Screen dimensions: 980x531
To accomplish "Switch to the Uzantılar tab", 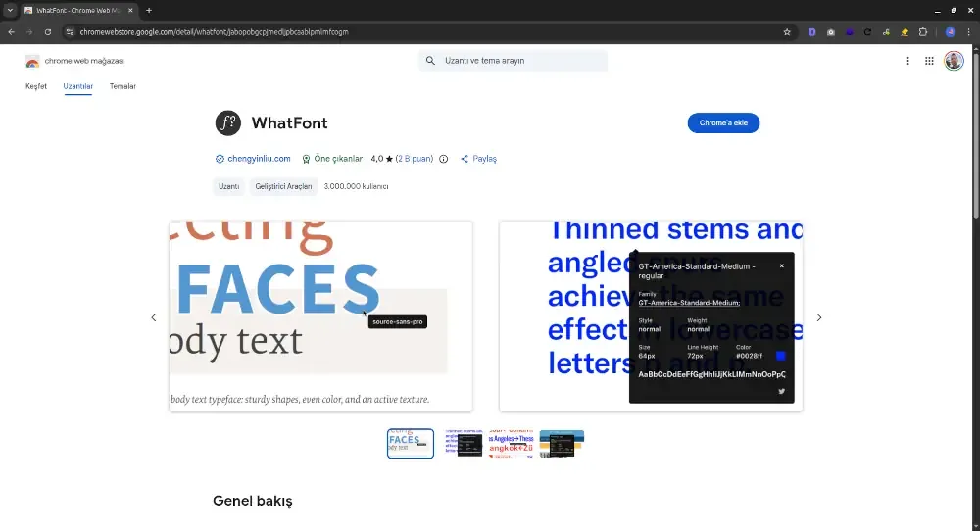I will (78, 86).
